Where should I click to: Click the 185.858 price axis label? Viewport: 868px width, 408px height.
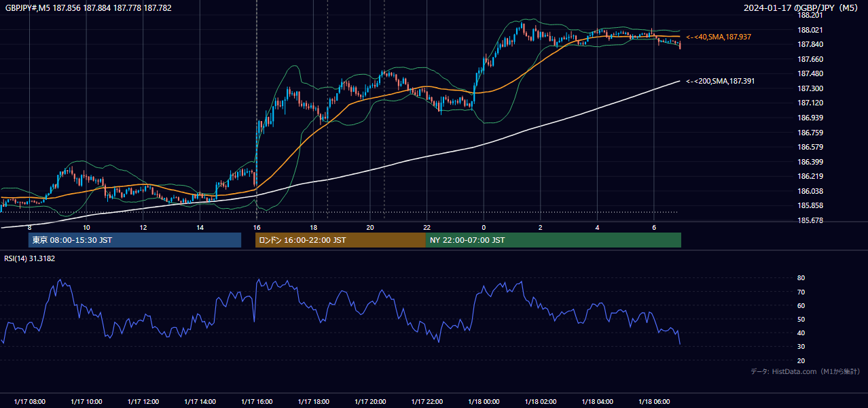810,205
